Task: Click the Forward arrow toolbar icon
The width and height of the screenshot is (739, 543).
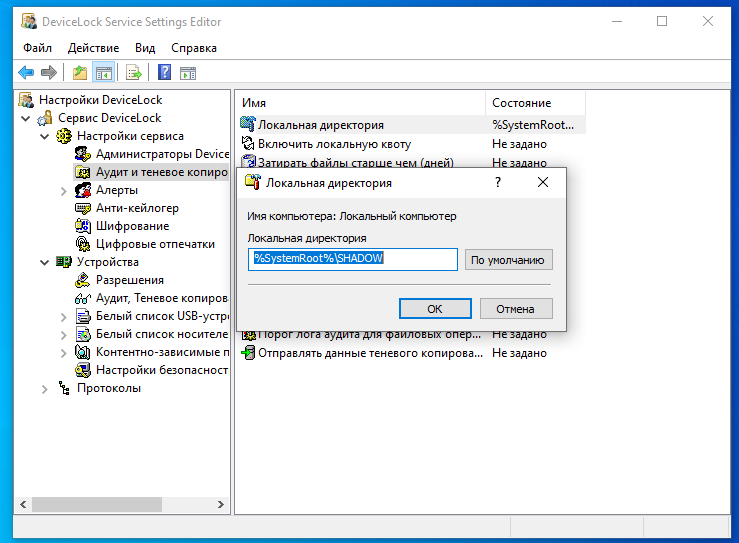Action: [x=49, y=73]
